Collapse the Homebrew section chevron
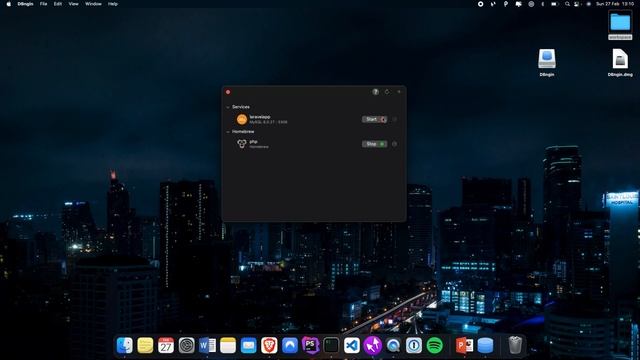640x360 pixels. click(x=228, y=132)
